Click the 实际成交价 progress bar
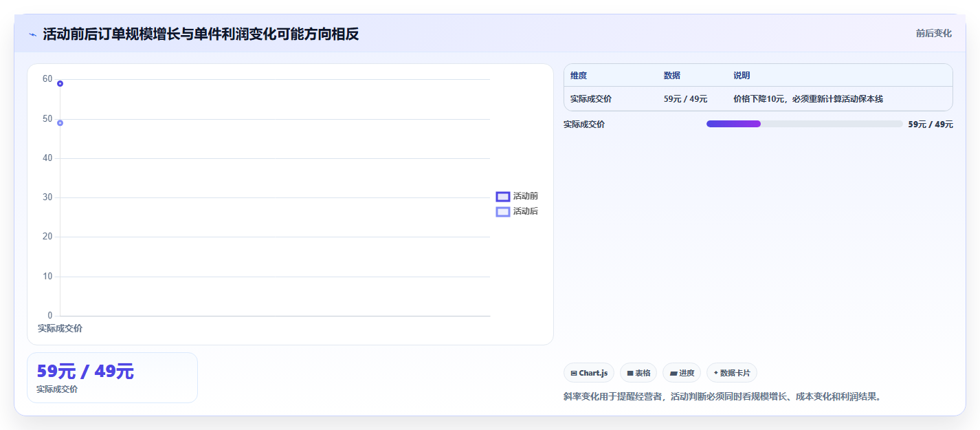This screenshot has height=430, width=980. click(804, 124)
